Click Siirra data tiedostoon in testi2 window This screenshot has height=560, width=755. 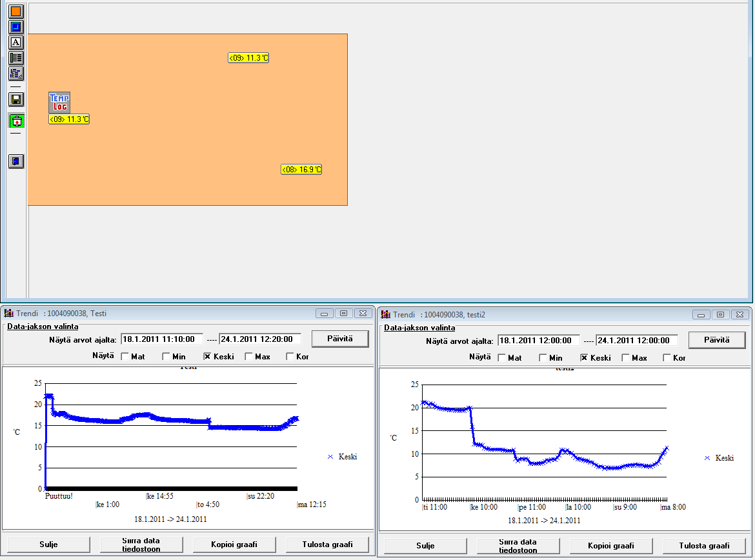[x=518, y=546]
